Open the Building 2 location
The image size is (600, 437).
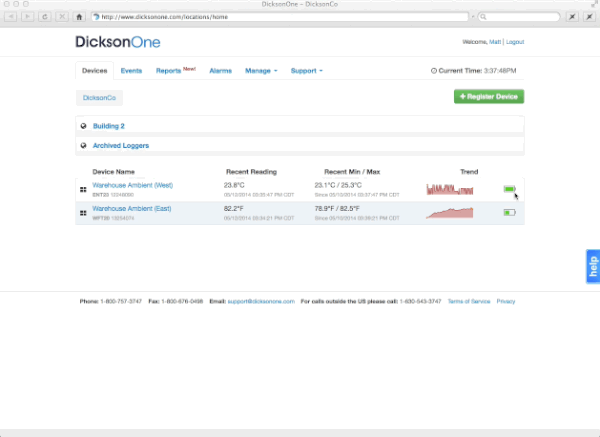(109, 126)
